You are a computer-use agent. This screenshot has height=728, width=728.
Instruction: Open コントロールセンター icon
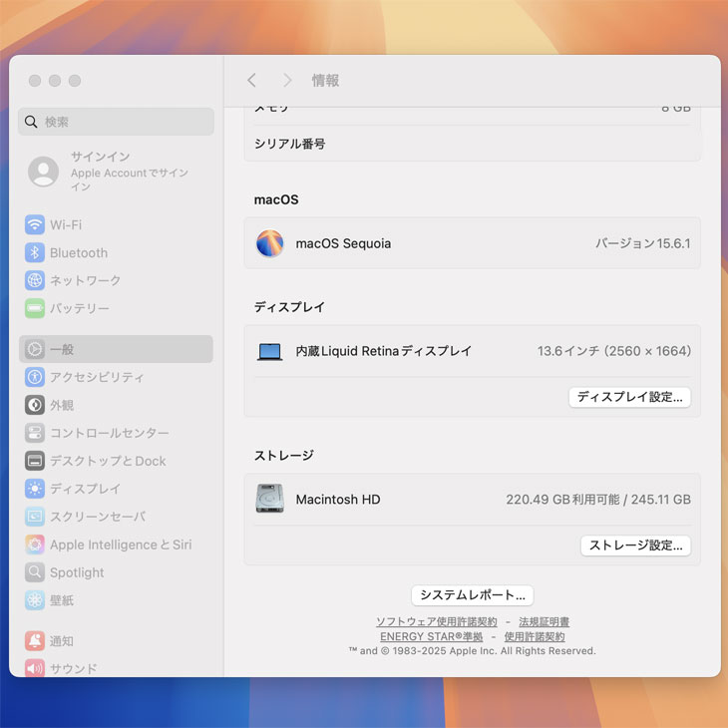pos(35,433)
